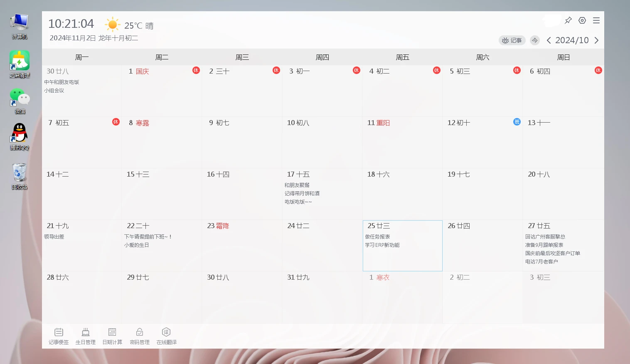Open the month picker showing 2024/10
630x364 pixels.
[572, 40]
